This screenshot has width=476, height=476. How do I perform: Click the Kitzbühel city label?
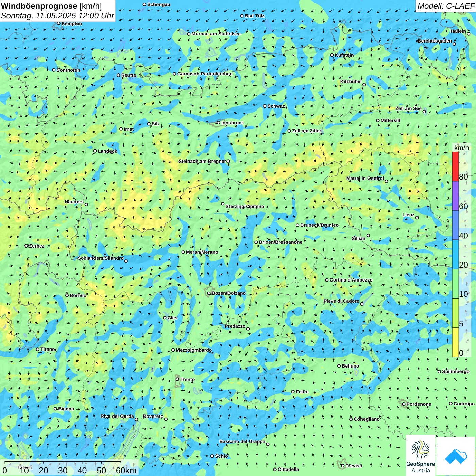tap(351, 81)
